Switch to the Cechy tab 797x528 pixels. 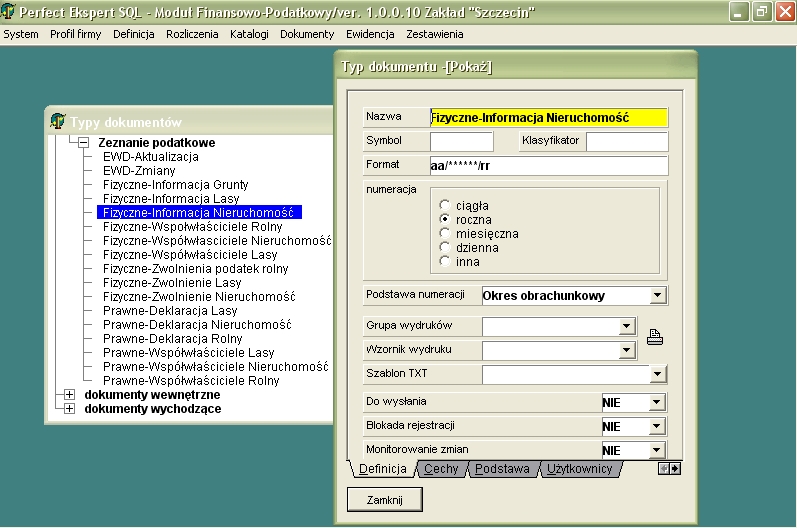(x=441, y=469)
